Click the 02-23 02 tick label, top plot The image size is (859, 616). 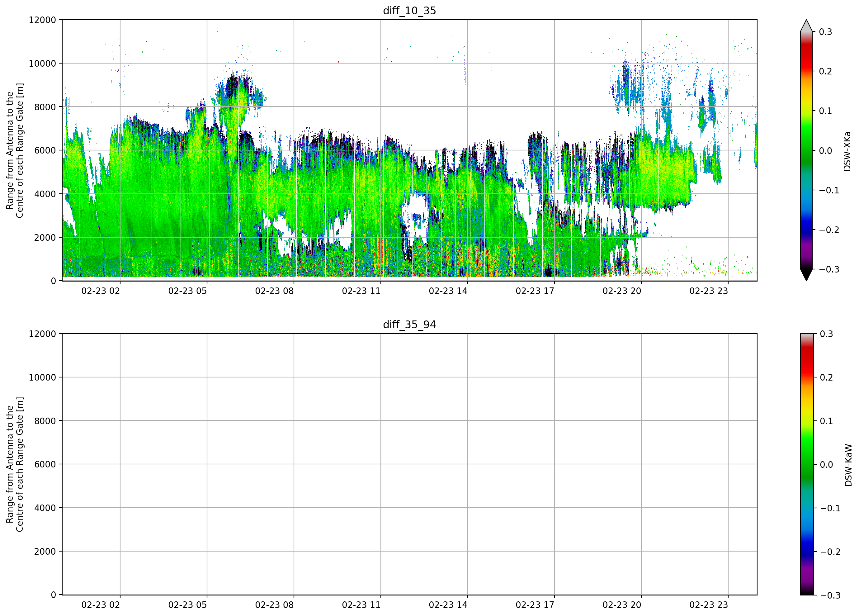pyautogui.click(x=100, y=291)
